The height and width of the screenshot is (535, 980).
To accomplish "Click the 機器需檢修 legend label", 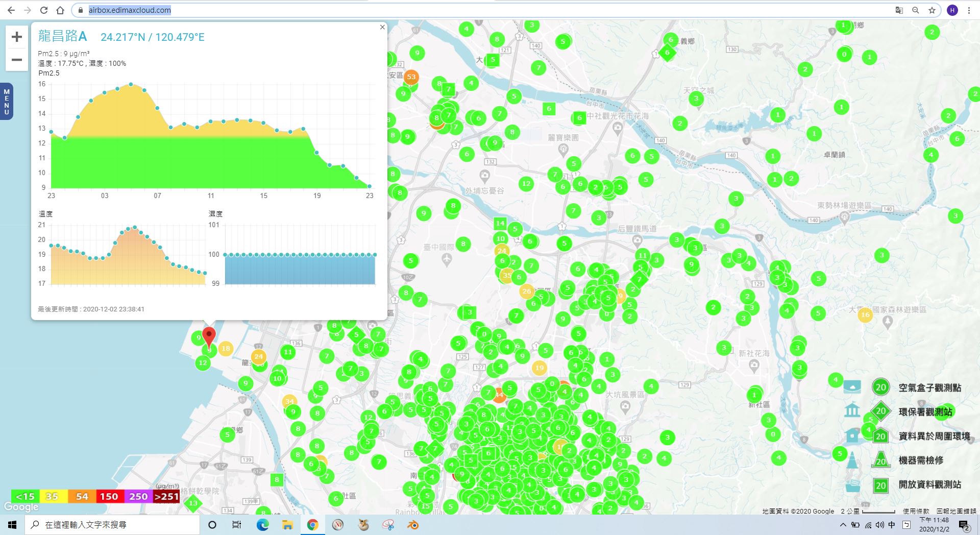I will coord(921,460).
